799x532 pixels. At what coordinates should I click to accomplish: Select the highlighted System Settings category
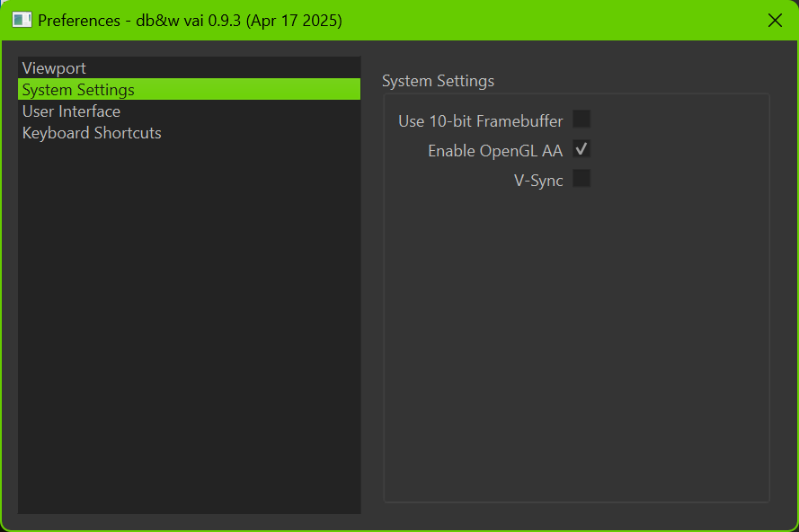(189, 89)
